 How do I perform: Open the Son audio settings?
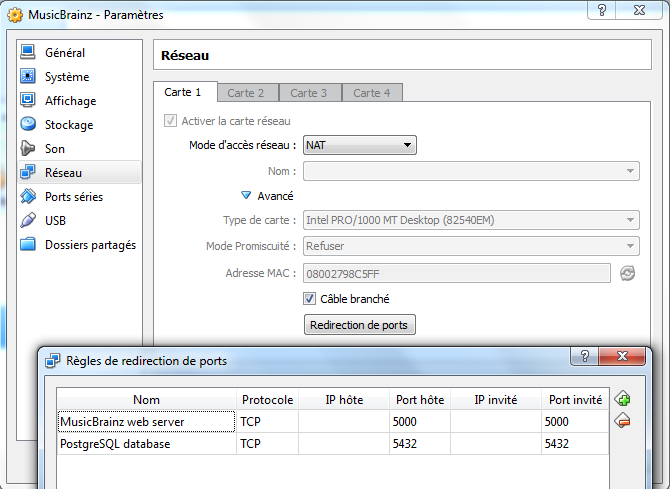point(54,149)
